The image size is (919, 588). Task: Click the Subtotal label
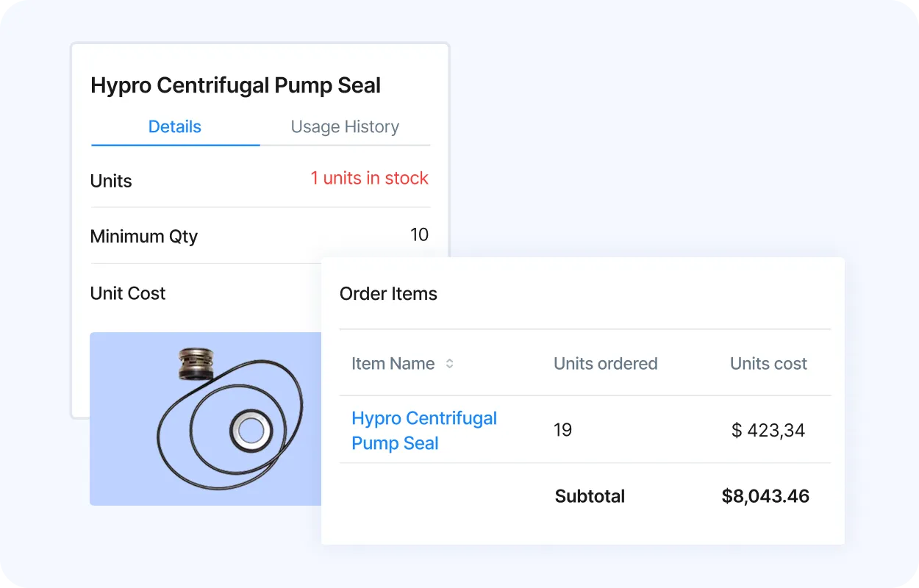click(590, 496)
